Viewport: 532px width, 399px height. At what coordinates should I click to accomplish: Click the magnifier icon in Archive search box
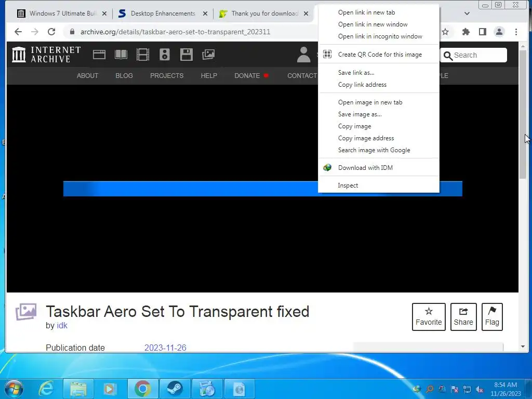[448, 56]
